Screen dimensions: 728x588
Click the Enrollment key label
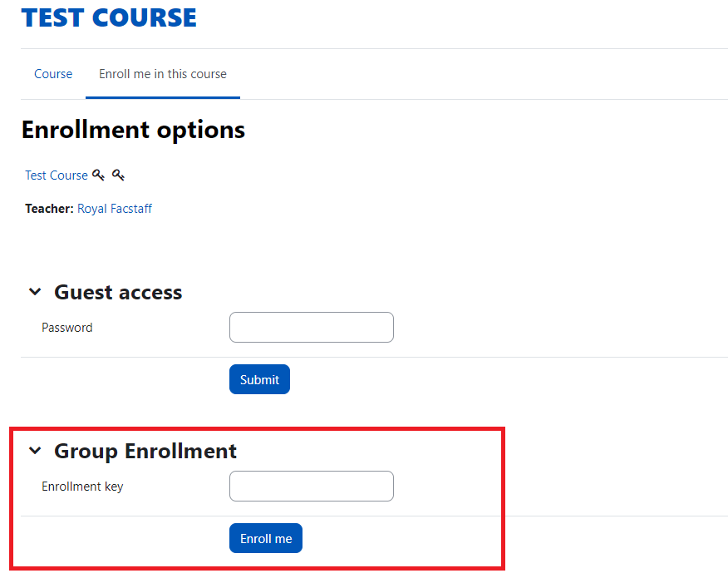point(82,487)
